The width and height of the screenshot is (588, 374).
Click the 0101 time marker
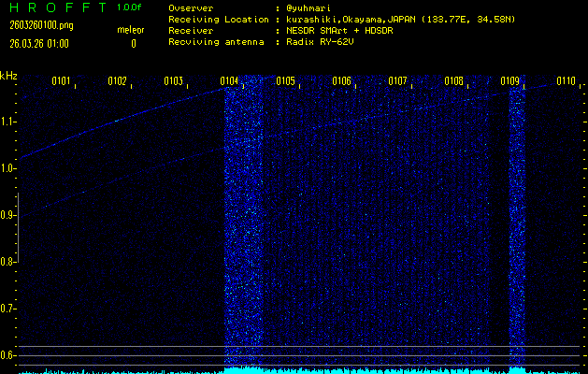pyautogui.click(x=61, y=81)
